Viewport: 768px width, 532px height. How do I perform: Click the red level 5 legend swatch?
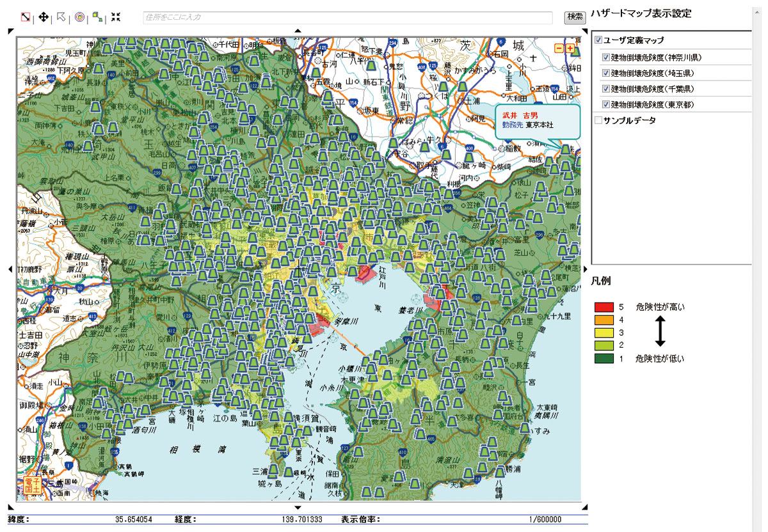tap(604, 308)
